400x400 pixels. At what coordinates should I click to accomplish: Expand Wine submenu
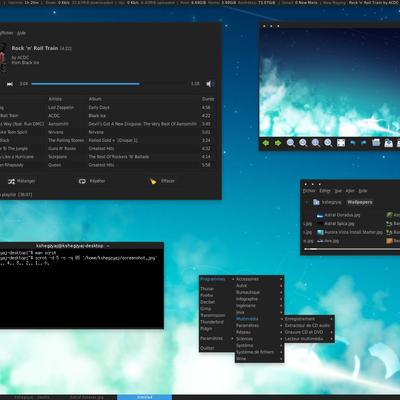(x=259, y=359)
